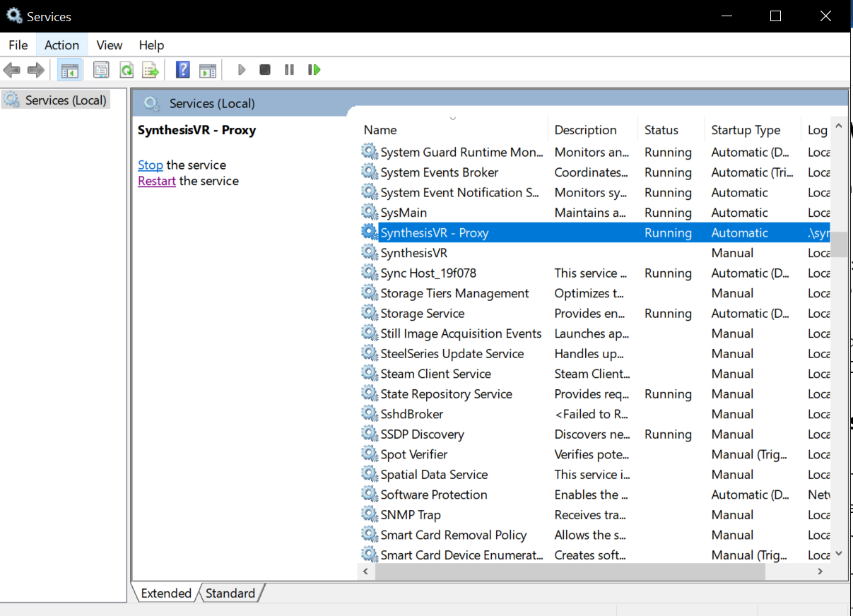Screen dimensions: 853x616
Task: Open the Action menu
Action: tap(61, 45)
